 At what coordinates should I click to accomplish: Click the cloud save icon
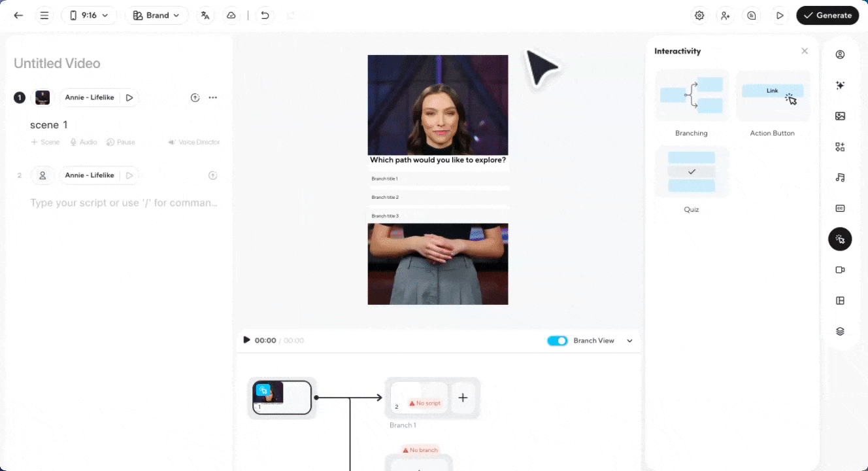pos(231,15)
